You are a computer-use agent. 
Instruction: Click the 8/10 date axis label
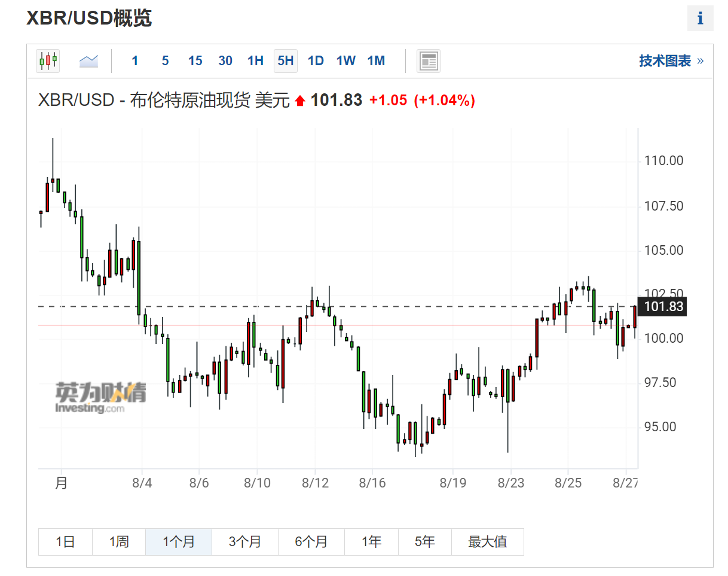click(x=258, y=482)
